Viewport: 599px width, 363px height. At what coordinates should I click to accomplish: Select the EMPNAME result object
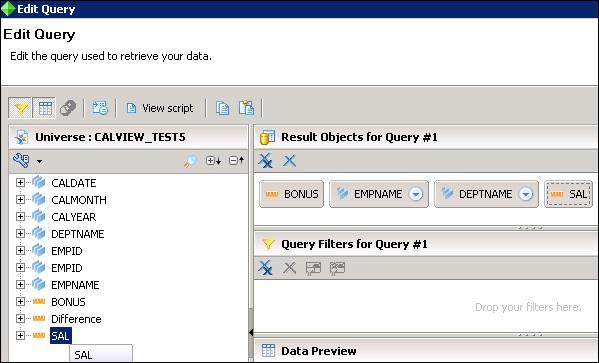pos(379,194)
